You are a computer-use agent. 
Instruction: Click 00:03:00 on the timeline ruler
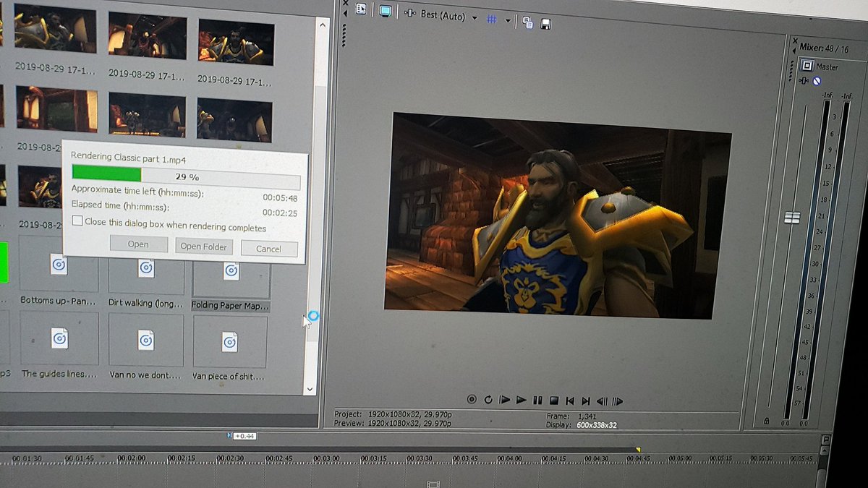pos(326,458)
